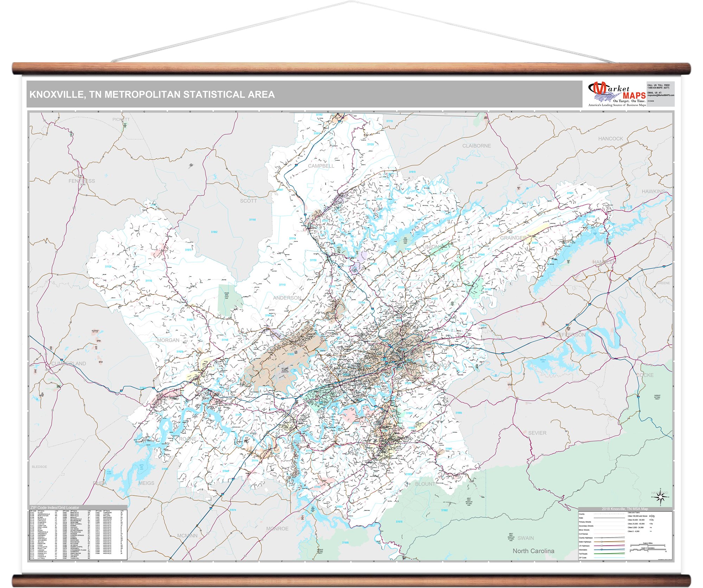Click the Interstates shield symbol in legend

602,550
